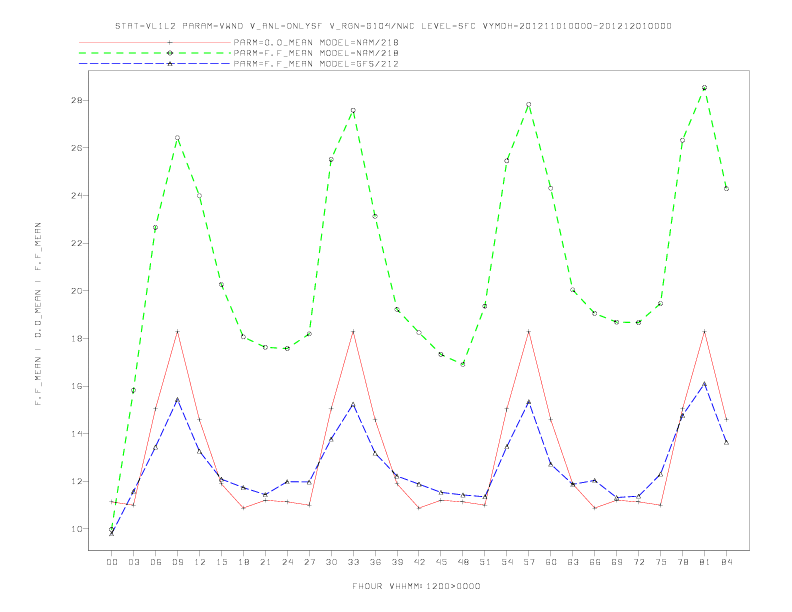Click red O.O_MEAN peak marker at hour 09
Image resolution: width=792 pixels, height=612 pixels.
[177, 332]
